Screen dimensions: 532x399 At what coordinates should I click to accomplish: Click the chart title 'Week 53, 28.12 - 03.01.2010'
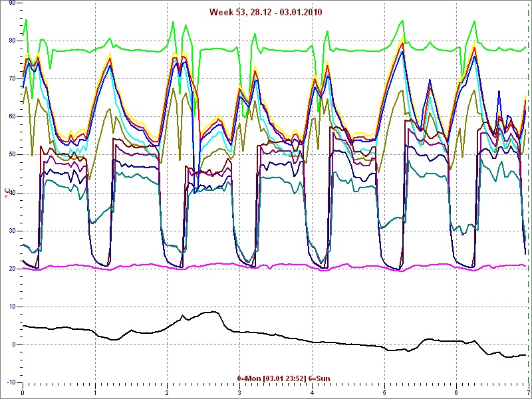pos(266,12)
